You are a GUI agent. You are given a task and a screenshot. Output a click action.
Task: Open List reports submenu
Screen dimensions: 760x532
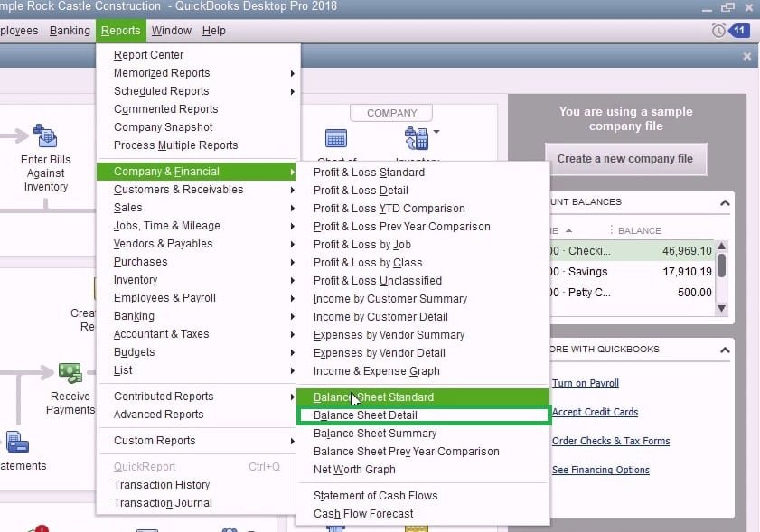pyautogui.click(x=198, y=370)
